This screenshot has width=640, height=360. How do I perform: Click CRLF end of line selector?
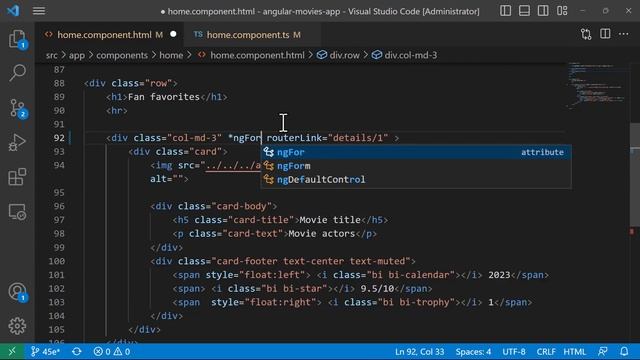(x=546, y=351)
